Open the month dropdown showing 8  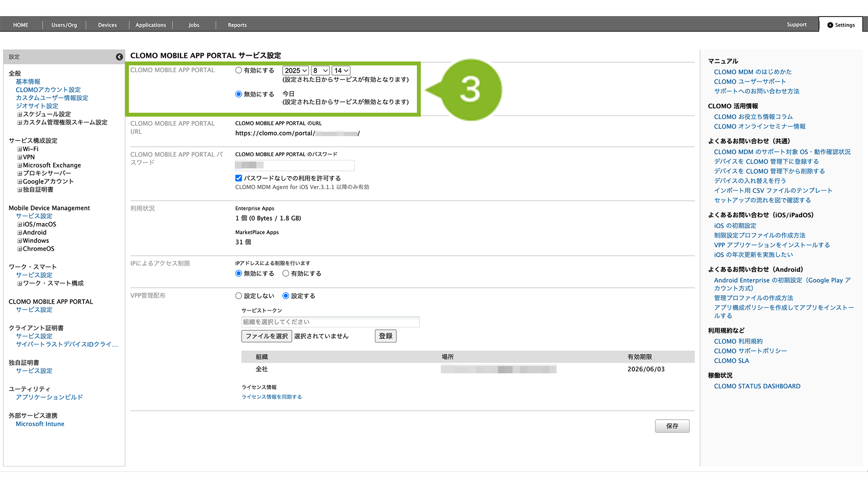click(x=320, y=71)
